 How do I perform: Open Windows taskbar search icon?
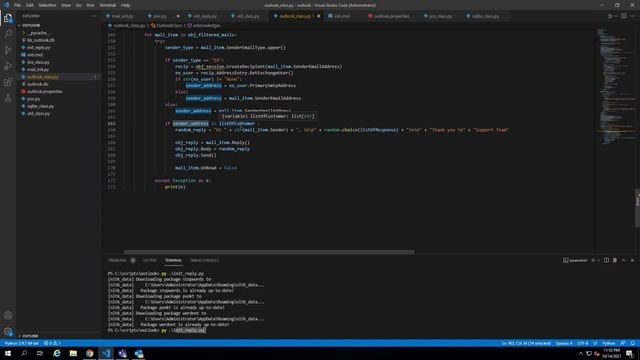click(24, 353)
